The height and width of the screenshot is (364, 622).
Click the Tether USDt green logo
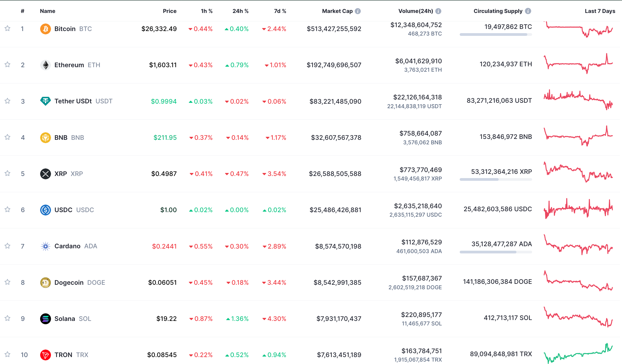(x=45, y=101)
